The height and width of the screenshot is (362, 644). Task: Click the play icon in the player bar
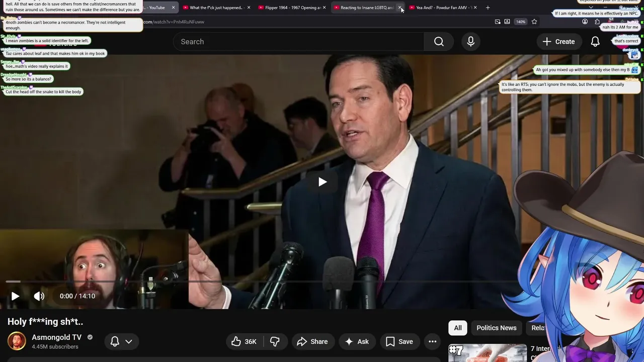(15, 296)
